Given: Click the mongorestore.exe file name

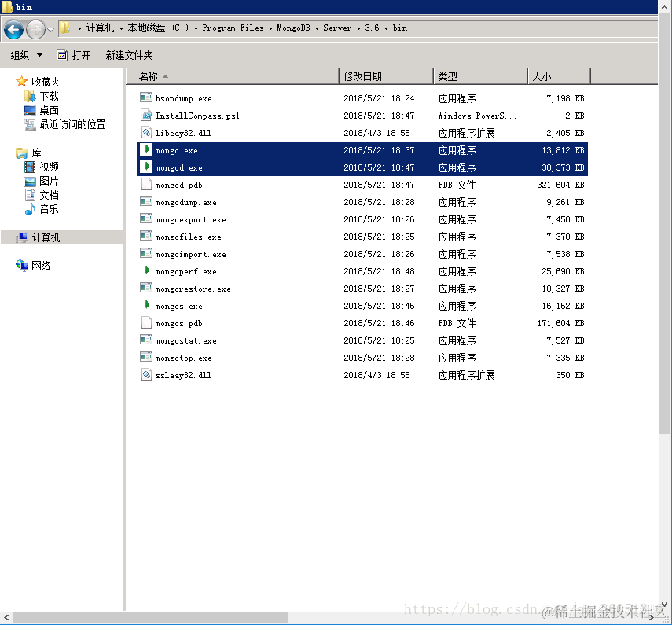Looking at the screenshot, I should click(x=193, y=289).
